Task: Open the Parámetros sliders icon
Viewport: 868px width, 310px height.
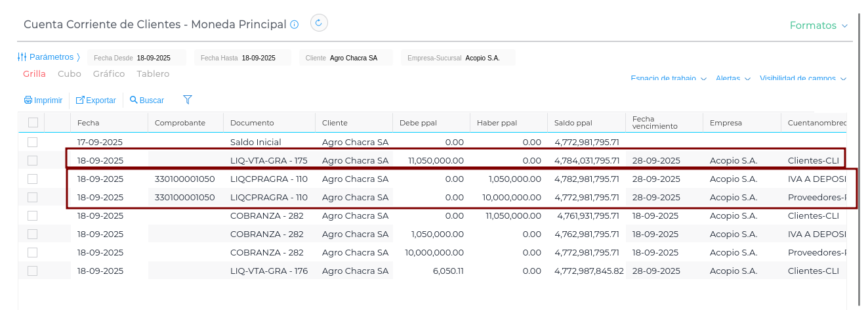Action: coord(22,57)
